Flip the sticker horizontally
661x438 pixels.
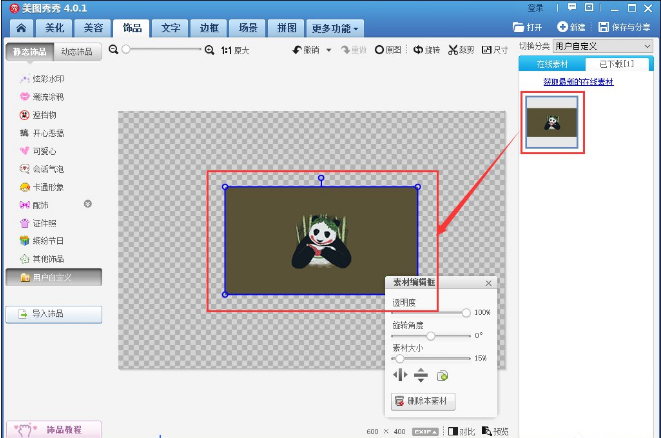400,374
